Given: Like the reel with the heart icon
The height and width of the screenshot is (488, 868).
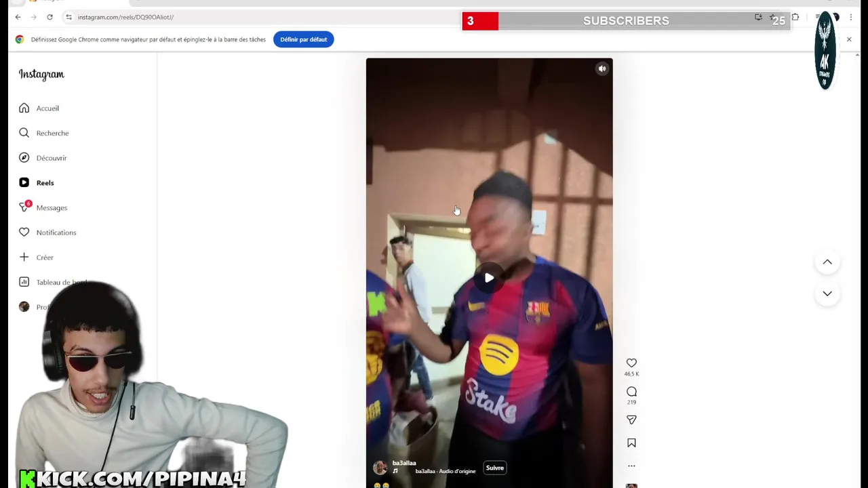Looking at the screenshot, I should click(x=631, y=363).
